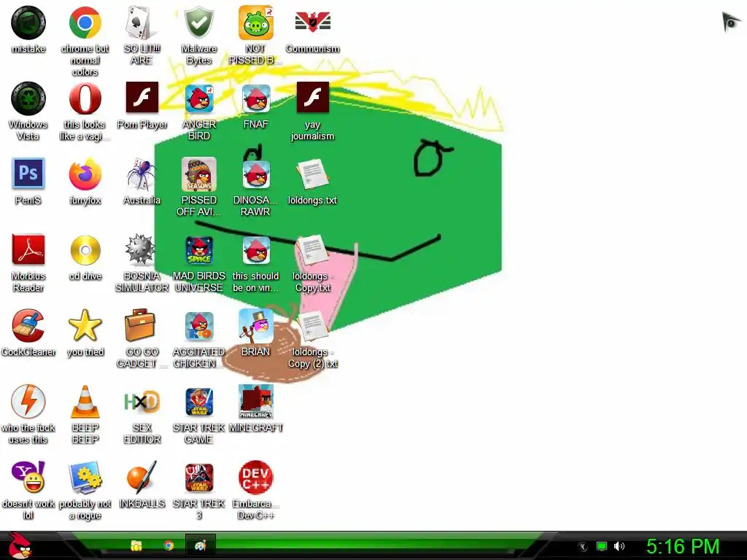This screenshot has width=747, height=560.
Task: Click the Angry Bird Start button
Action: point(20,545)
